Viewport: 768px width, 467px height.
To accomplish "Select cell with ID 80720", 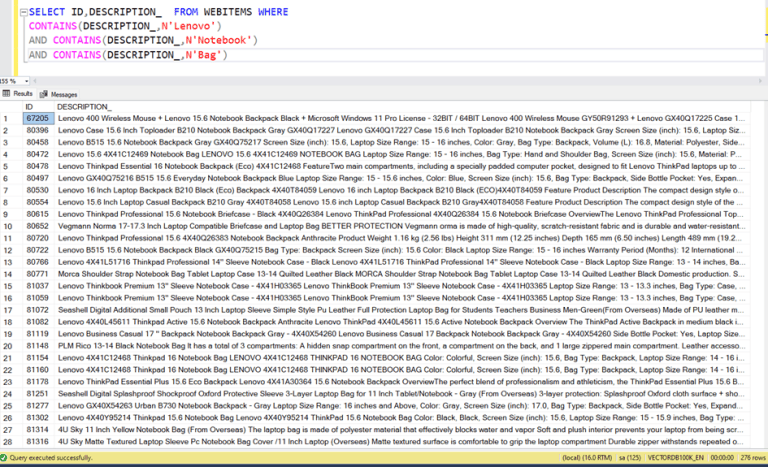I will click(38, 238).
